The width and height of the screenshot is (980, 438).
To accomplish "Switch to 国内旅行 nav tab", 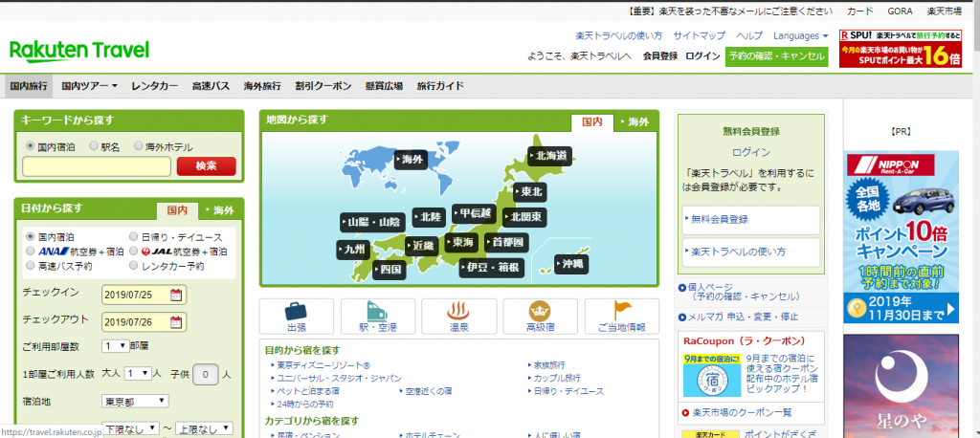I will point(29,86).
